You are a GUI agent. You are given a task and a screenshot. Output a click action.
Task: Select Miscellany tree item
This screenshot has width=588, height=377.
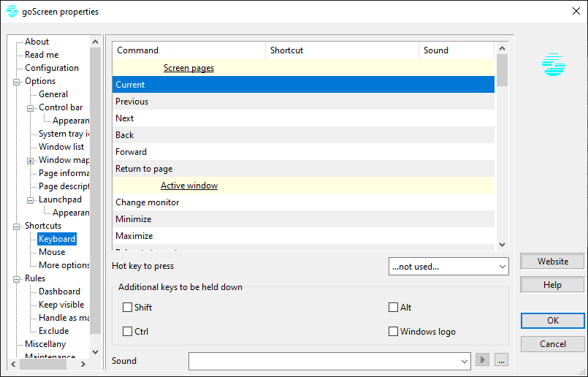click(45, 344)
